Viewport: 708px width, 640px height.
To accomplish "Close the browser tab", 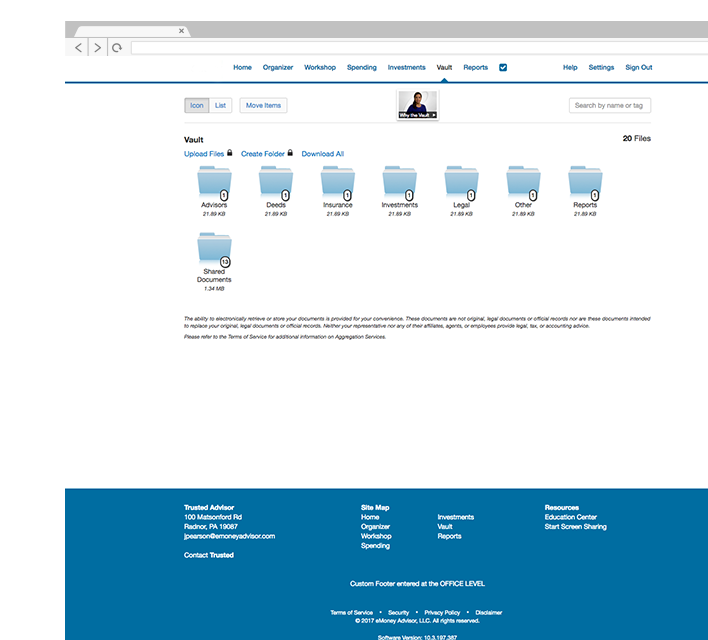I will [181, 31].
